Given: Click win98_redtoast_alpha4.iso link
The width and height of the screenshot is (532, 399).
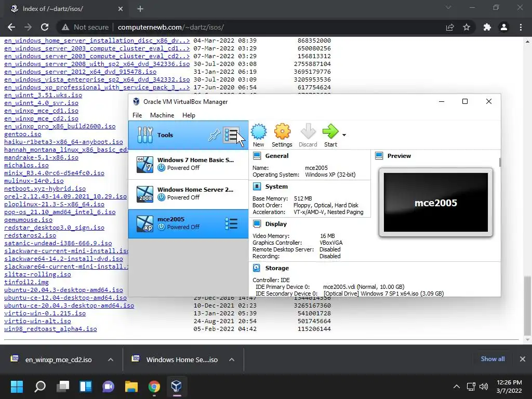Looking at the screenshot, I should click(x=50, y=329).
